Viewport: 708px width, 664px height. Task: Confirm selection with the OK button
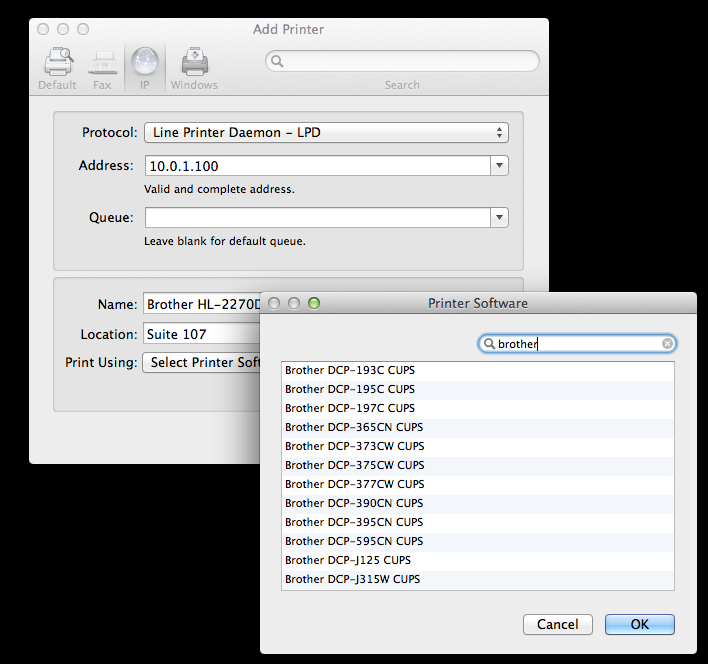pos(640,624)
